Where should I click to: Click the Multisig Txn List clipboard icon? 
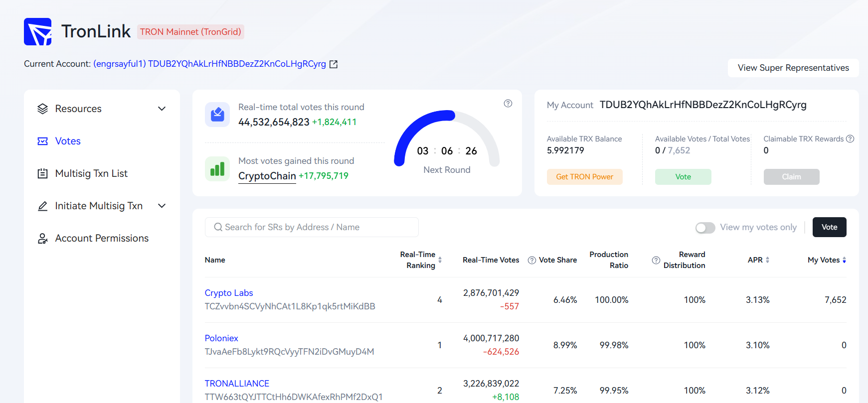(x=43, y=173)
